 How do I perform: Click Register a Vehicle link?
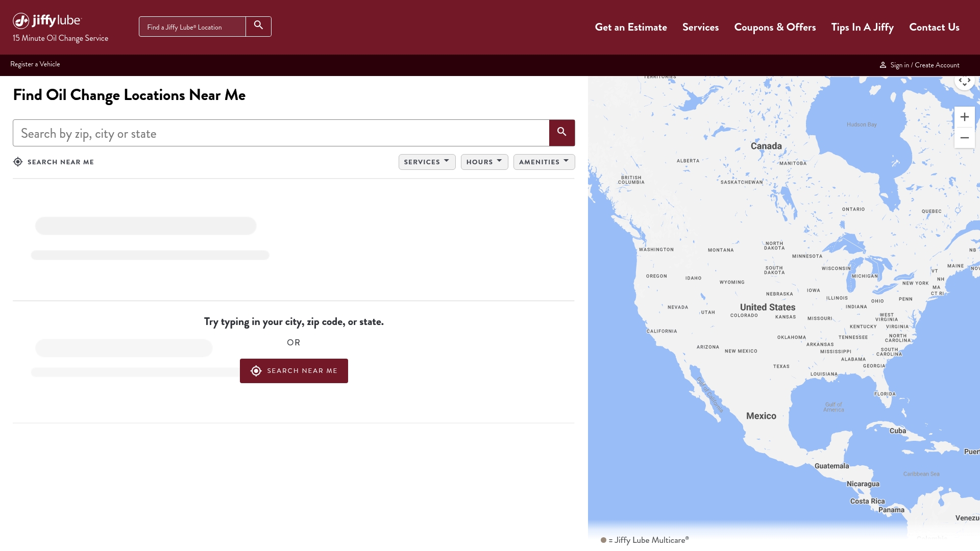click(x=35, y=64)
